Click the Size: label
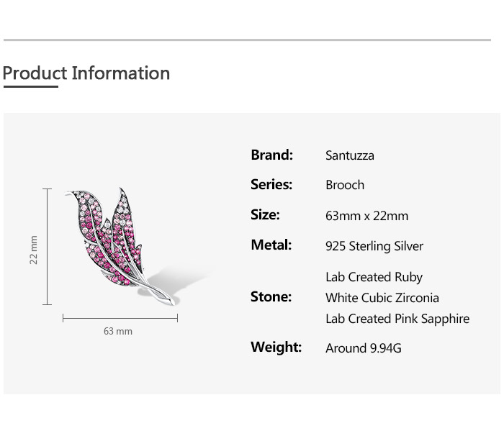The image size is (504, 436). (265, 215)
